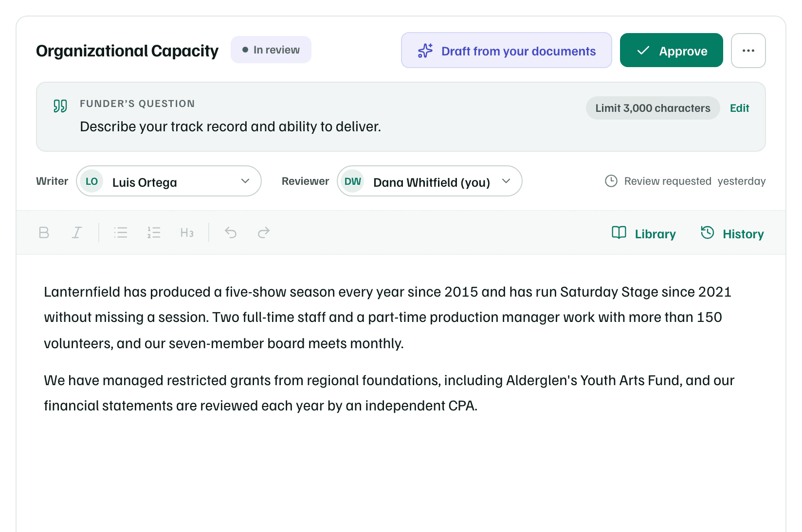This screenshot has width=802, height=532.
Task: Click Draft from your documents
Action: pos(506,51)
